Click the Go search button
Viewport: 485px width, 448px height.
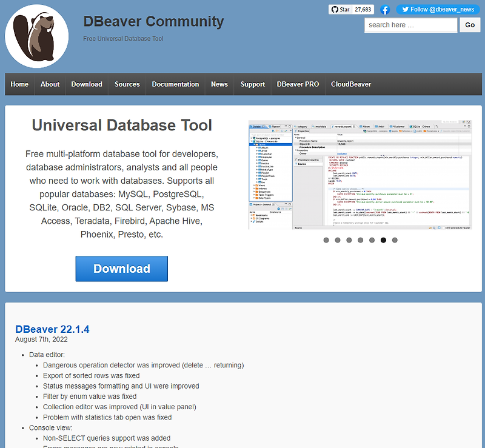coord(470,25)
